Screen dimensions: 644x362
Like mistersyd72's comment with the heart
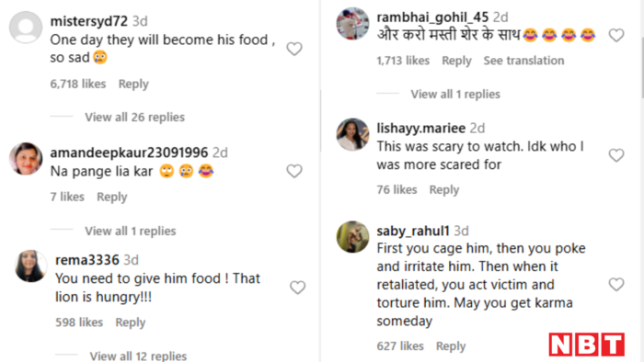coord(294,49)
